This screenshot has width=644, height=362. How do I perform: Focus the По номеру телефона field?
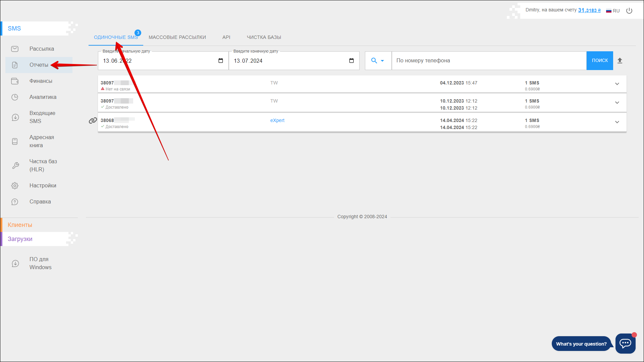click(489, 61)
